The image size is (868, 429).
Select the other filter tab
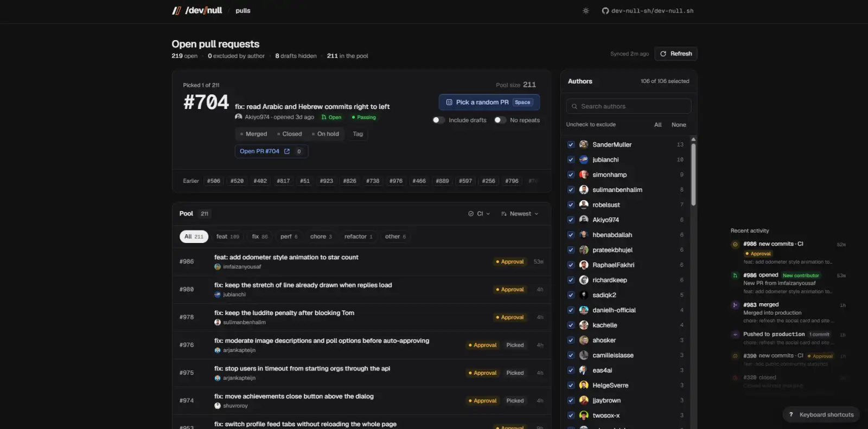pyautogui.click(x=395, y=236)
